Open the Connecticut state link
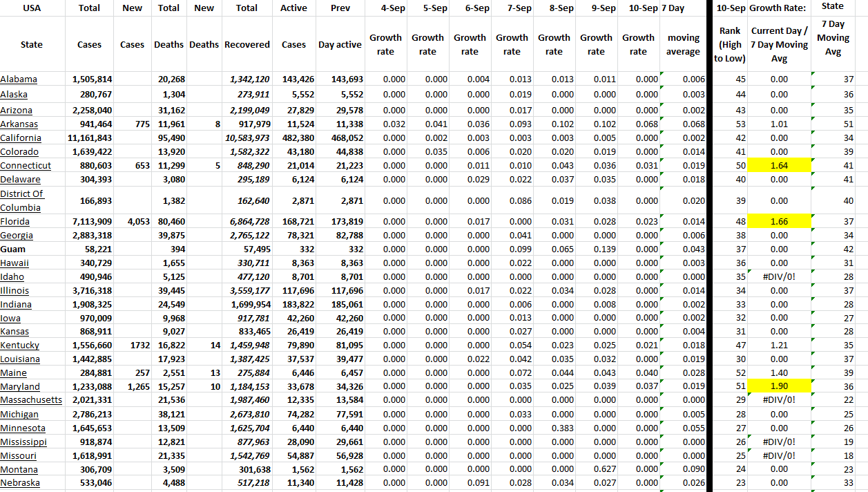The height and width of the screenshot is (492, 868). (26, 166)
